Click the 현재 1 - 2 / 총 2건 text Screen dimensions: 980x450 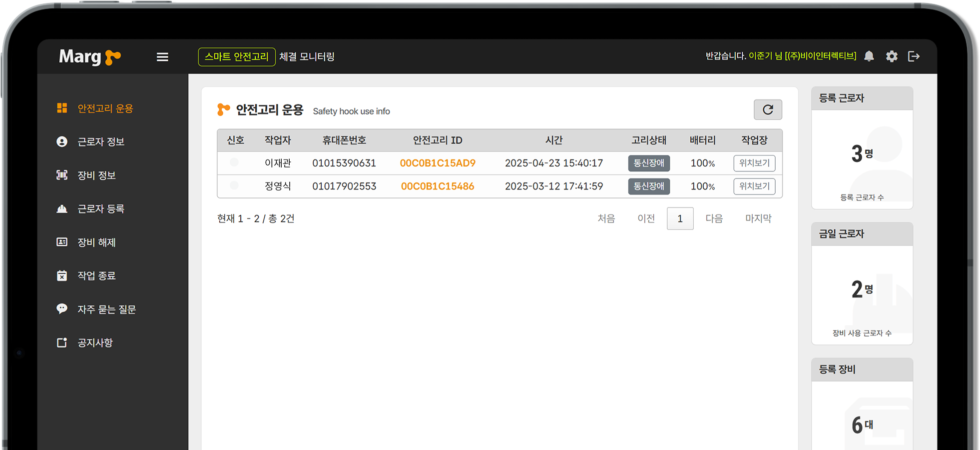click(x=256, y=218)
